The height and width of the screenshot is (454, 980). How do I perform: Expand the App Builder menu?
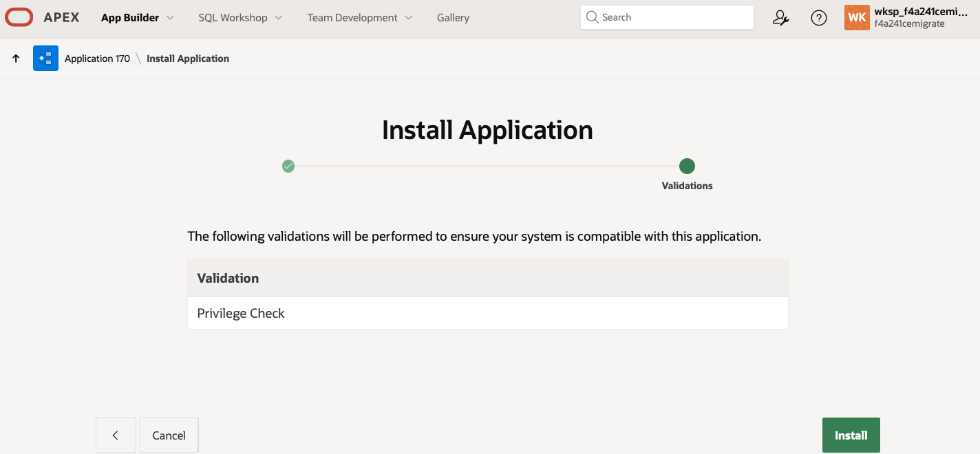pos(137,17)
